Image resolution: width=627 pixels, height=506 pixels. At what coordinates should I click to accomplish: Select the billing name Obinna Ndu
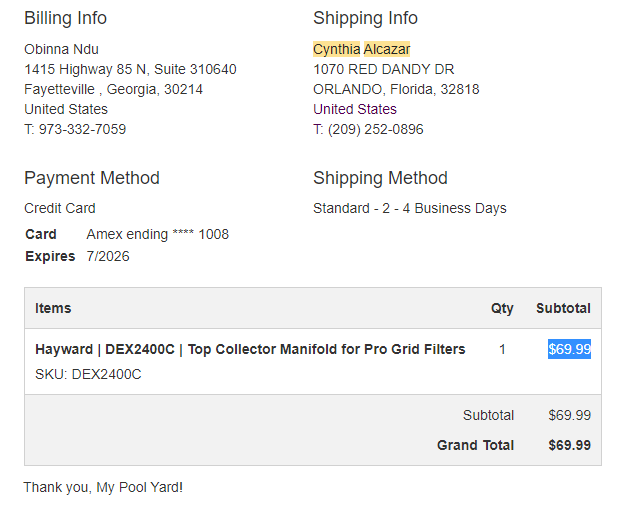point(61,49)
